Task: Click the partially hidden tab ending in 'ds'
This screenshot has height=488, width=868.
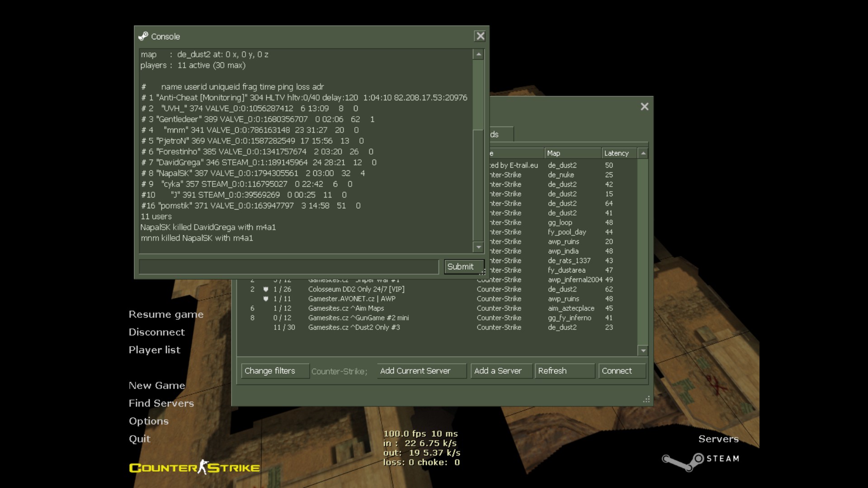Action: (501, 134)
